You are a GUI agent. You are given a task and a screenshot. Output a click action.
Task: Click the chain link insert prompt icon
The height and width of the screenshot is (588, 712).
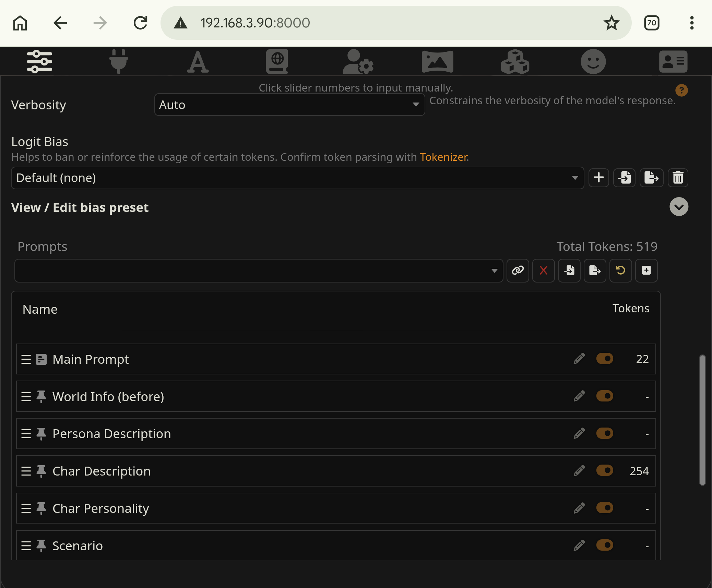(518, 271)
